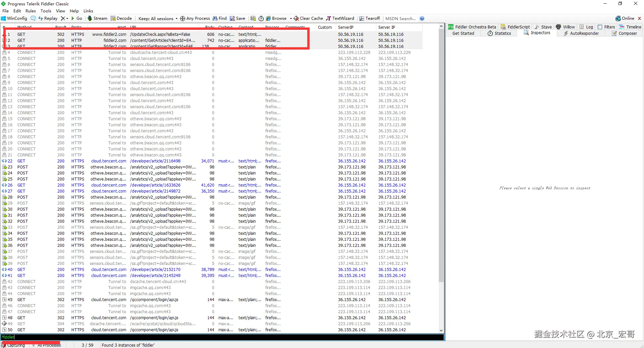Image resolution: width=644 pixels, height=348 pixels.
Task: Click the Remove sessions X icon
Action: pos(63,18)
